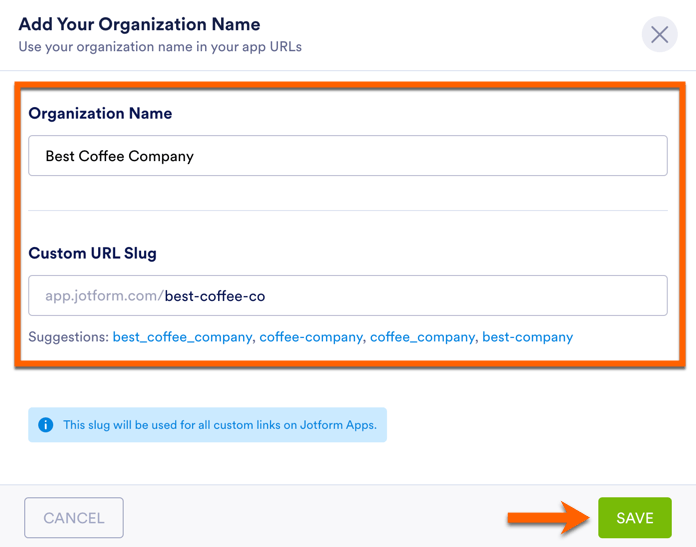696x547 pixels.
Task: Save the organization name settings
Action: 635,518
